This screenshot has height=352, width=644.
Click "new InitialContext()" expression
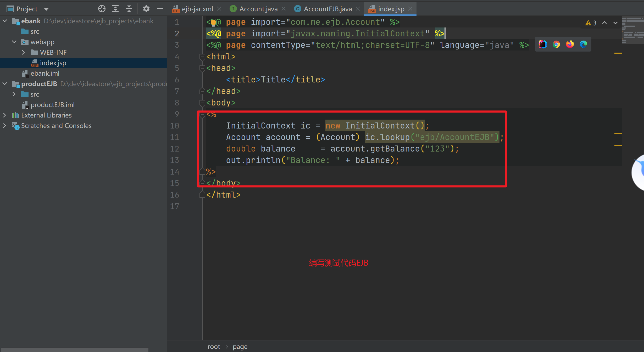click(x=375, y=126)
